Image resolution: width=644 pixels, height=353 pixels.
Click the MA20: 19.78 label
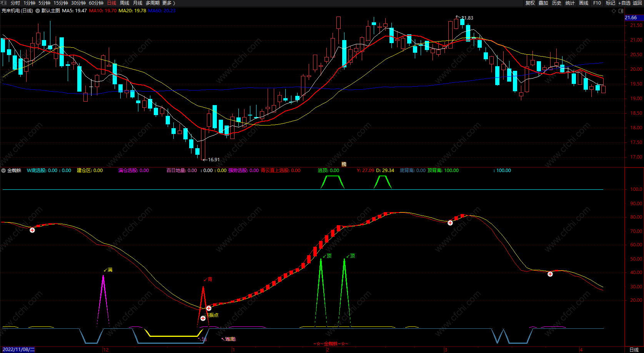[132, 11]
